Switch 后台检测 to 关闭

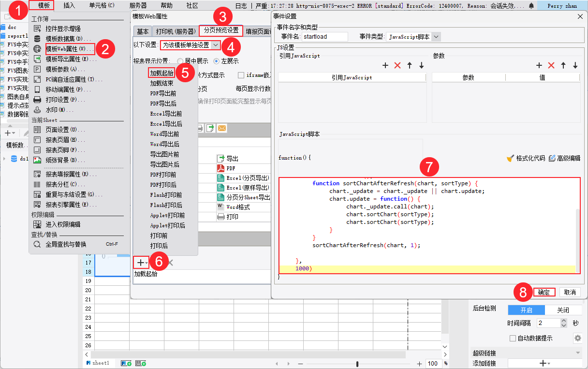click(563, 310)
